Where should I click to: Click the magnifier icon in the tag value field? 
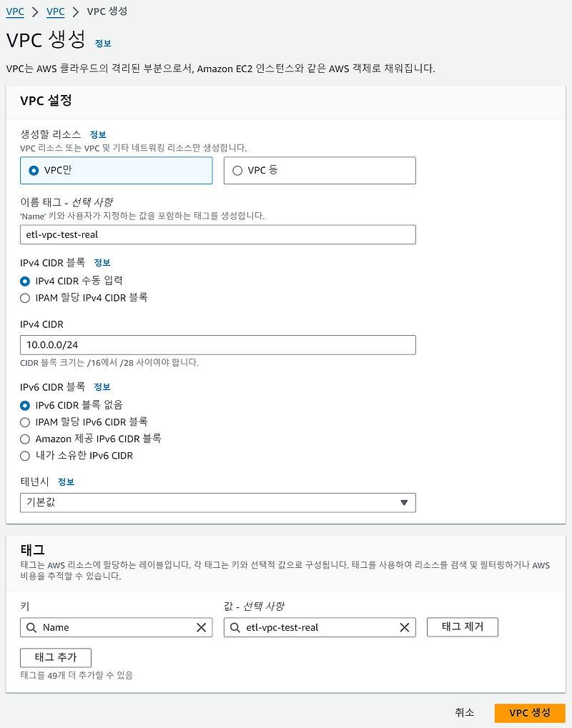[x=235, y=627]
